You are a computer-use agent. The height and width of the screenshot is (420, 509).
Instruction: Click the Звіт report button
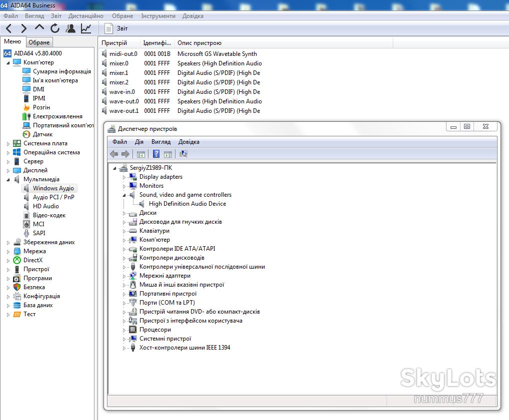[x=116, y=28]
